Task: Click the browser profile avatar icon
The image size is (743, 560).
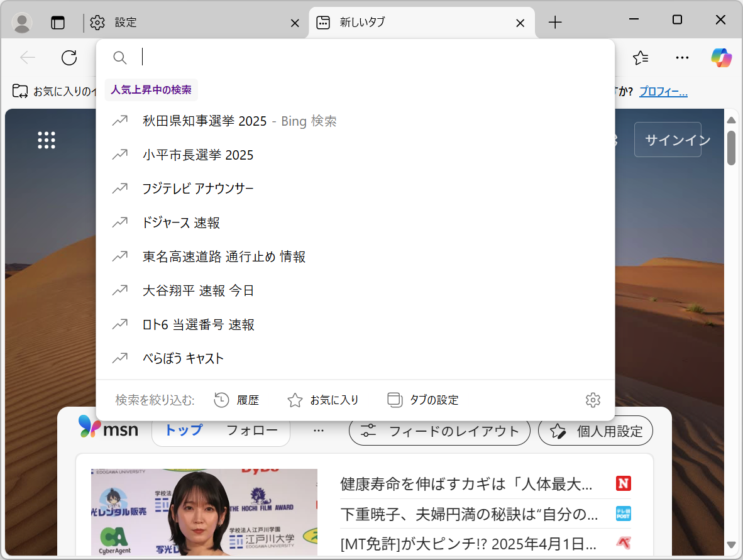Action: [x=21, y=23]
